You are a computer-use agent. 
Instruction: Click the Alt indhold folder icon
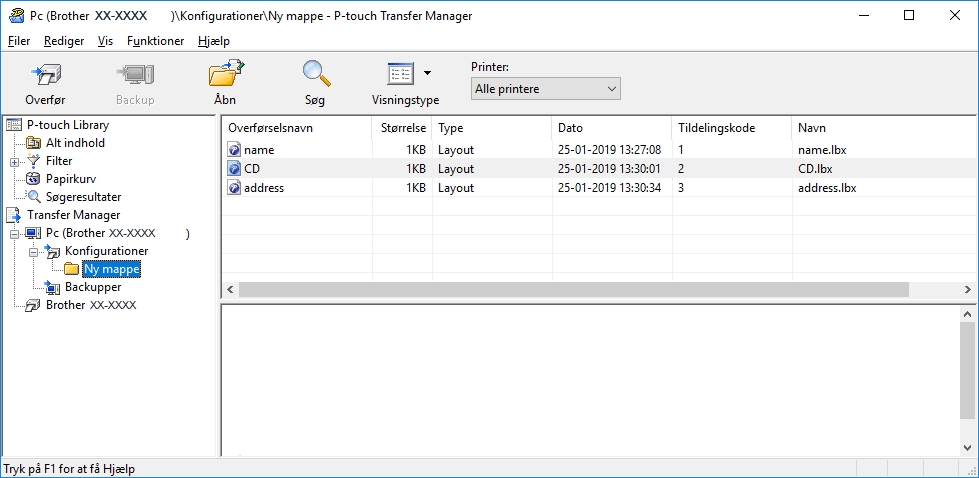click(34, 143)
